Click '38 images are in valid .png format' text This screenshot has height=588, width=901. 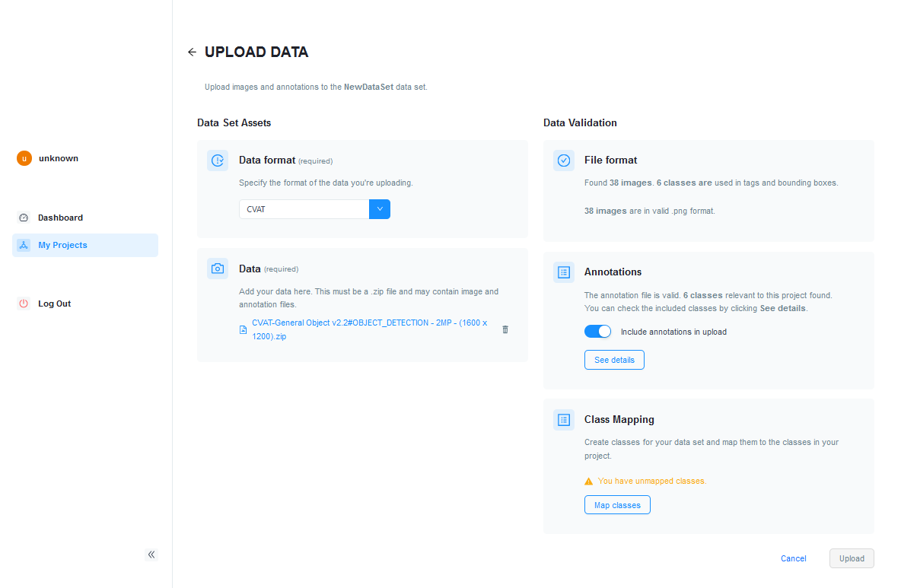[650, 211]
